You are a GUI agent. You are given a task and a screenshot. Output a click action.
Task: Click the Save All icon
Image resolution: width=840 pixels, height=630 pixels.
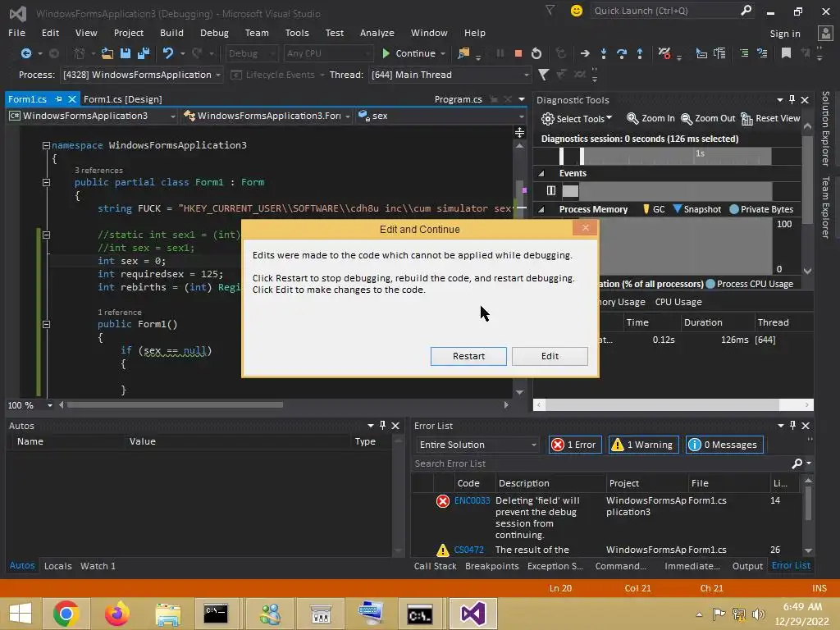click(x=144, y=53)
